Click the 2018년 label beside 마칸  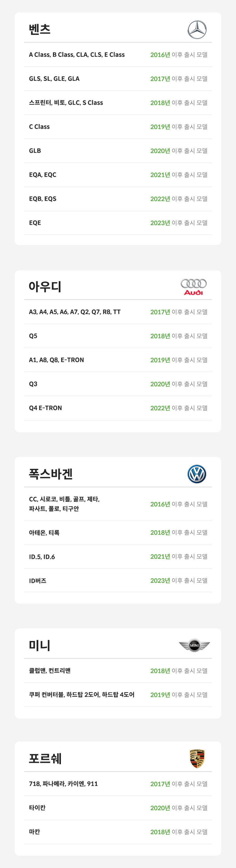pyautogui.click(x=160, y=832)
